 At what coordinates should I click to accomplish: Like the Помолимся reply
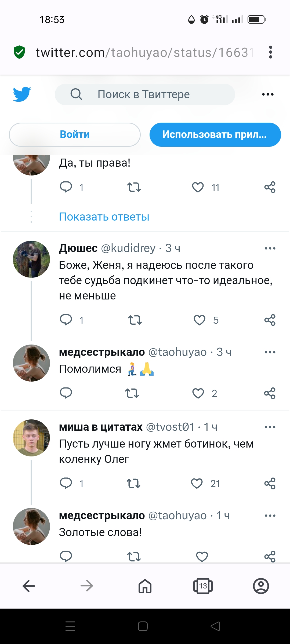[x=198, y=393]
